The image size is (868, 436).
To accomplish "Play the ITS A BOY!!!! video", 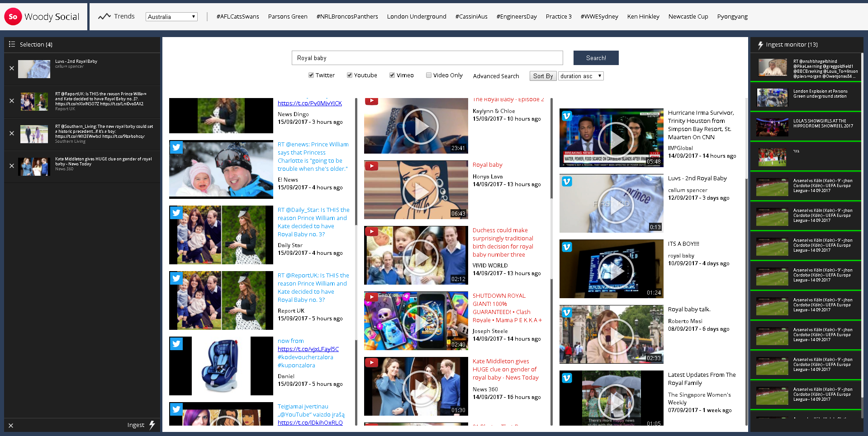I will pyautogui.click(x=616, y=271).
